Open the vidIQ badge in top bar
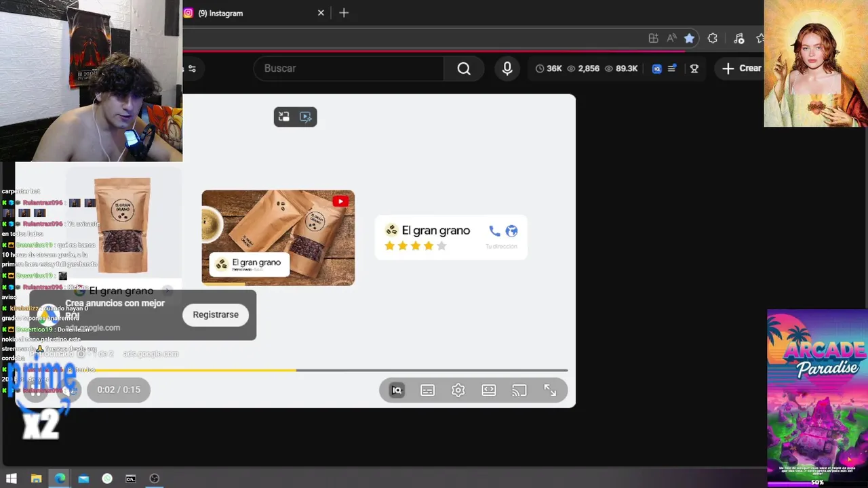868x488 pixels. pyautogui.click(x=656, y=68)
